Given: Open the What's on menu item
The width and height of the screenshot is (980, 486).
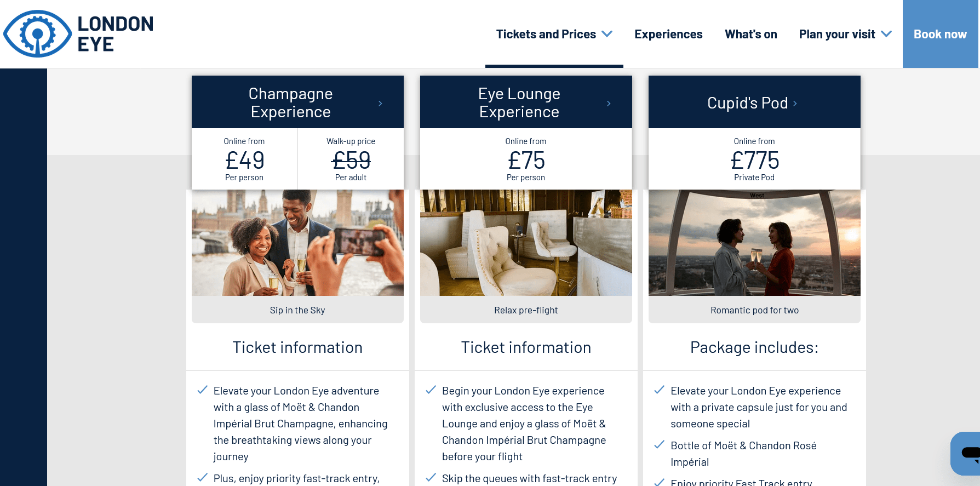Looking at the screenshot, I should pos(750,34).
